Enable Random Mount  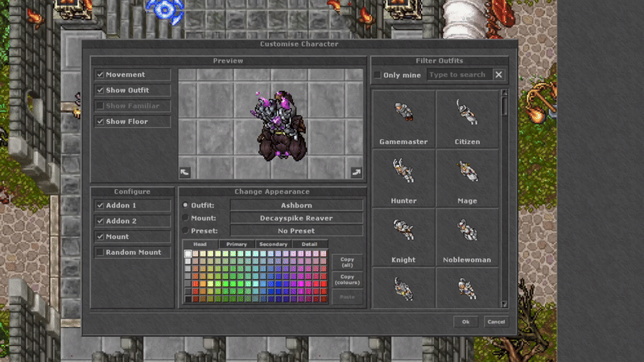100,252
